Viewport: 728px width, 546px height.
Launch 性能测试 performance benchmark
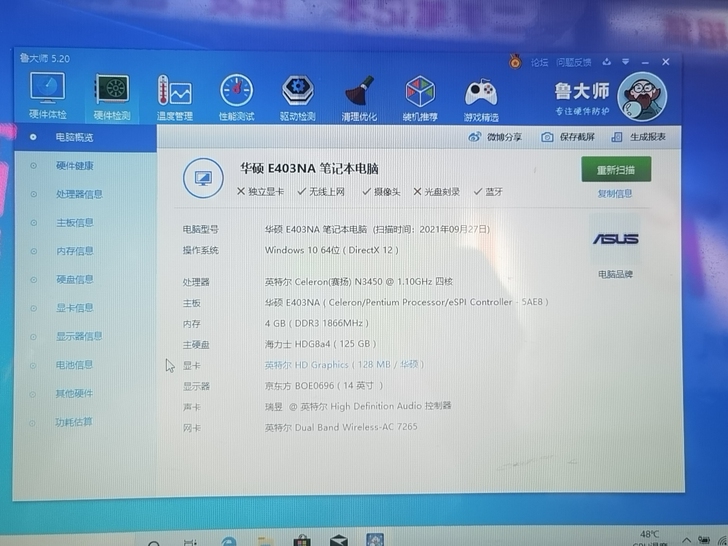coord(236,98)
